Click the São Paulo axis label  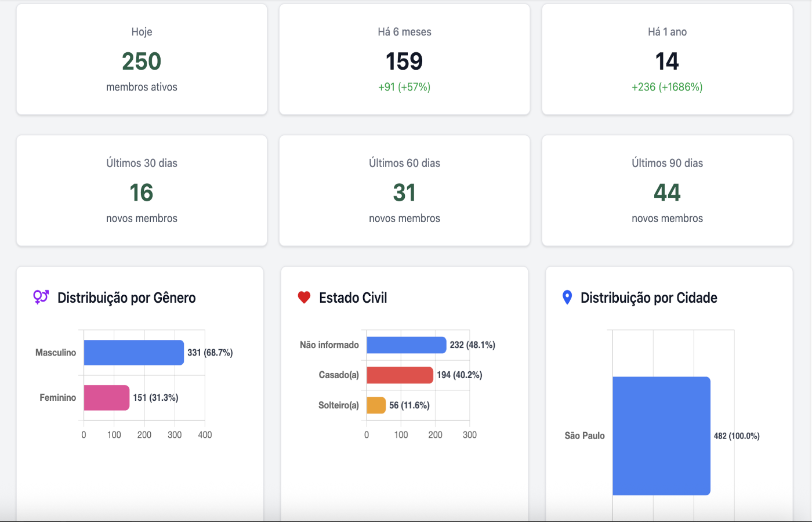(x=585, y=436)
